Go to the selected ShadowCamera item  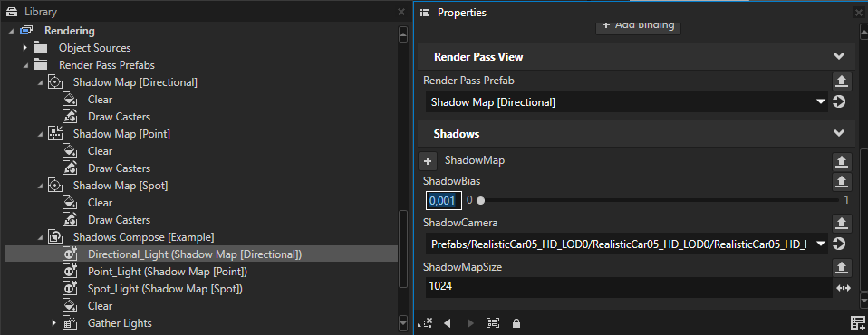pos(839,244)
